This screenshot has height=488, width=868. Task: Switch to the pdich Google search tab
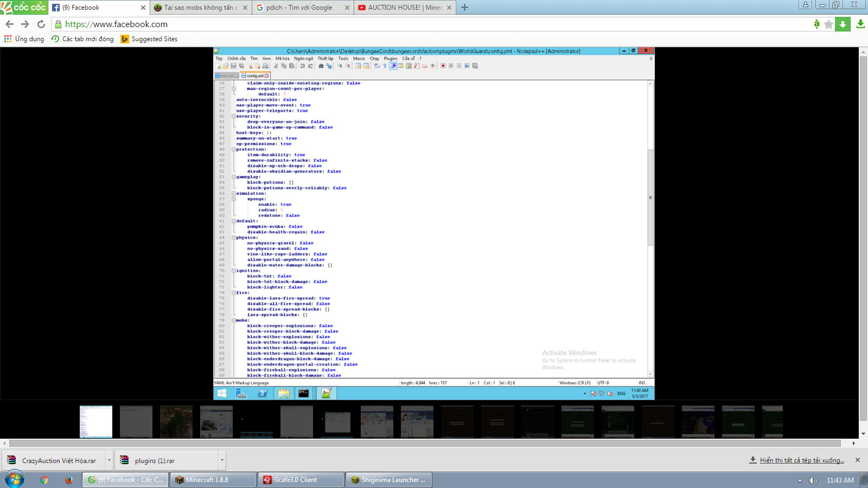(x=303, y=8)
